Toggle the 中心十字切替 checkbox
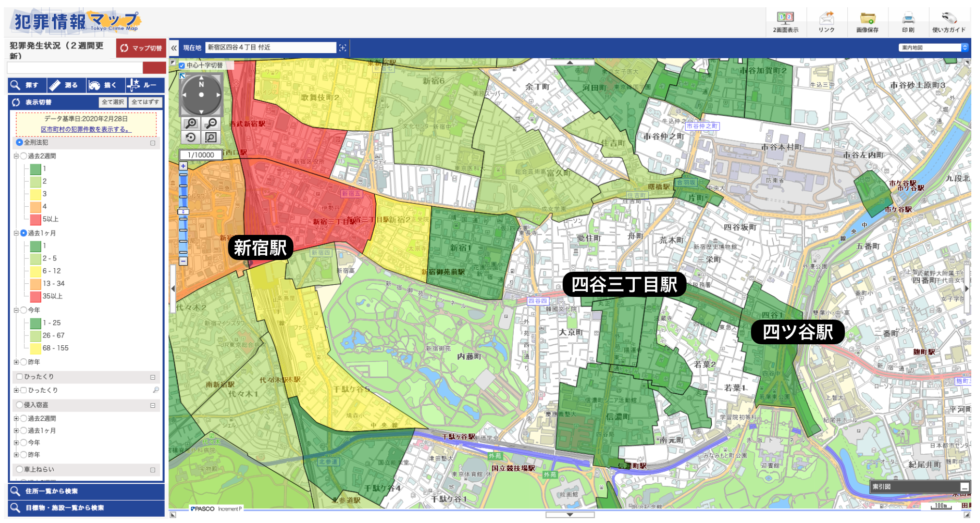This screenshot has height=523, width=980. point(182,65)
